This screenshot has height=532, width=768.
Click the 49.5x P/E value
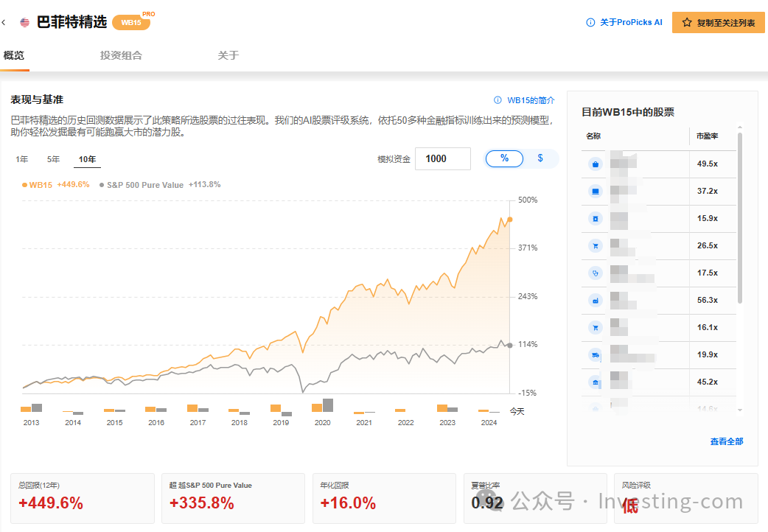(708, 164)
